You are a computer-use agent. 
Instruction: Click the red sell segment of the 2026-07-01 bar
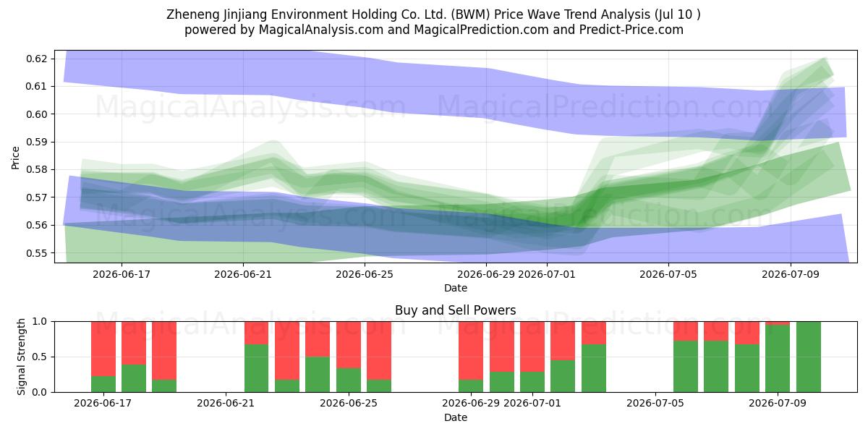click(x=532, y=346)
